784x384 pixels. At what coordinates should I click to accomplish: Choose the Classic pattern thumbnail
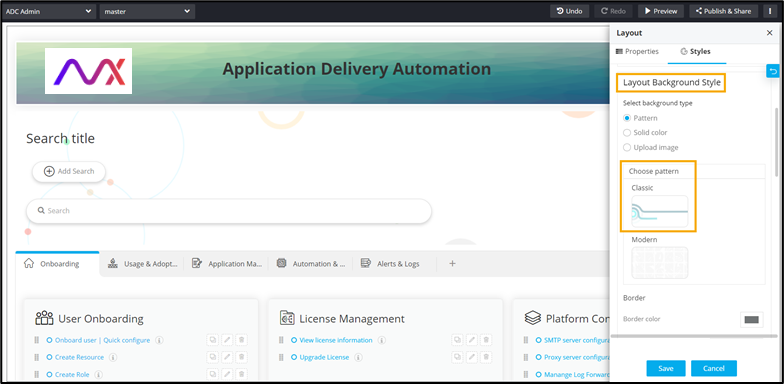coord(660,212)
